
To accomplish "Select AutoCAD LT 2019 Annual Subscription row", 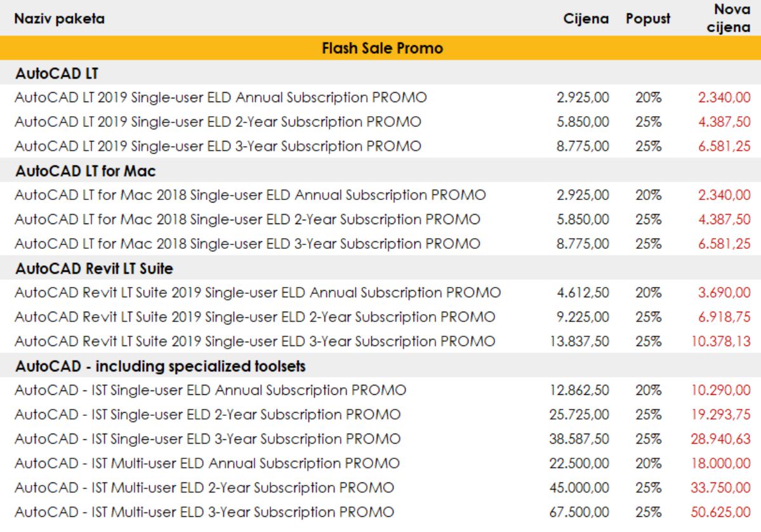I will coord(221,97).
